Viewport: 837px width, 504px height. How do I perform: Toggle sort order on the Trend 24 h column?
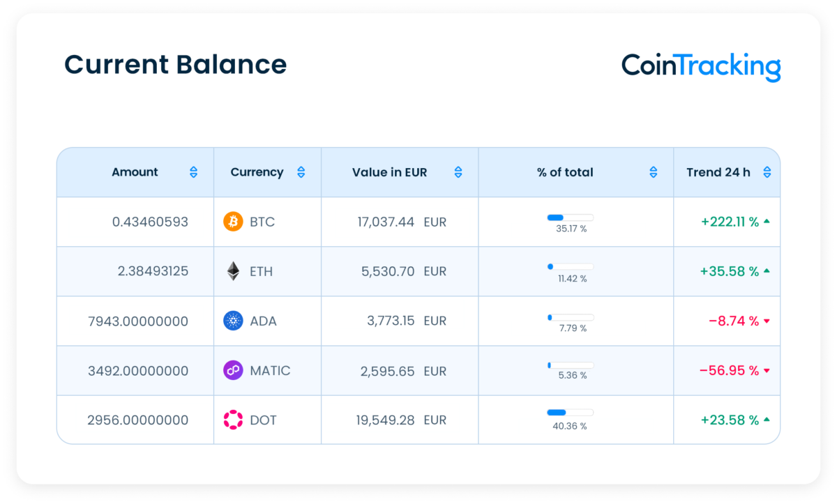(767, 171)
